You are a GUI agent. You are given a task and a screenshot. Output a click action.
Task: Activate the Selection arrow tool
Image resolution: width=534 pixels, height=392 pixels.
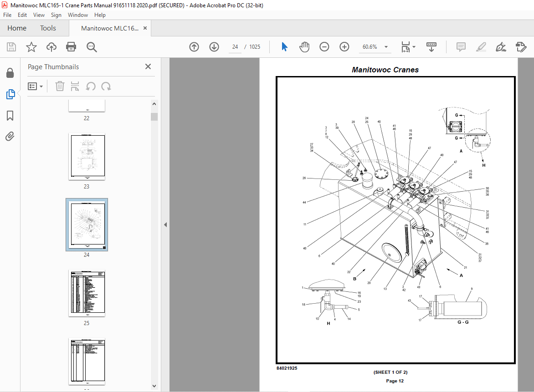click(284, 47)
